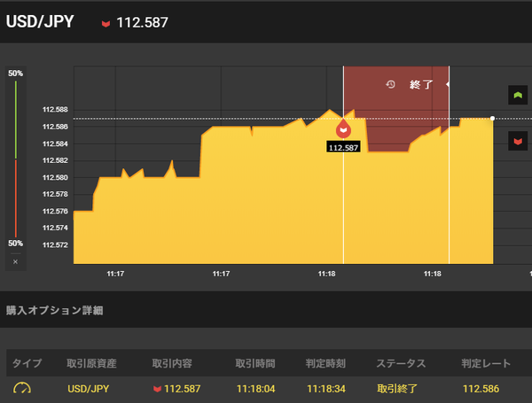
Task: Click the 112.580 price axis label
Action: tap(55, 177)
